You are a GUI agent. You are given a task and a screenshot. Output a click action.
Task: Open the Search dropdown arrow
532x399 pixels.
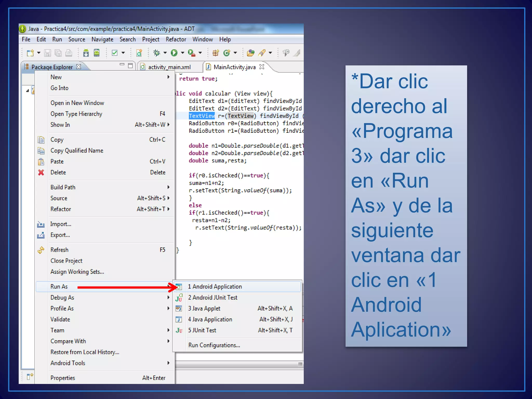pyautogui.click(x=270, y=53)
